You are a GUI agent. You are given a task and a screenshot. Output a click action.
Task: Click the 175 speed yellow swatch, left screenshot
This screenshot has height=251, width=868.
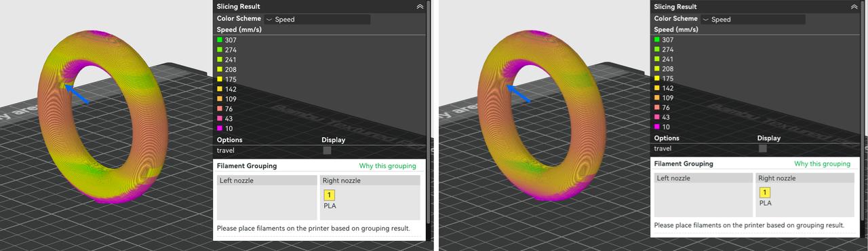(220, 79)
